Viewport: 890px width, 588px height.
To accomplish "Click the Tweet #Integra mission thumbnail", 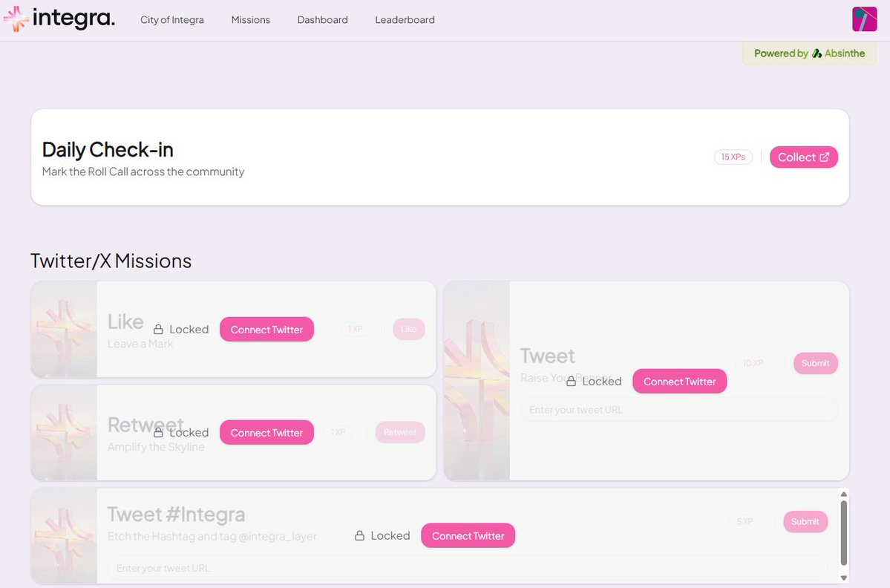I will (x=64, y=536).
